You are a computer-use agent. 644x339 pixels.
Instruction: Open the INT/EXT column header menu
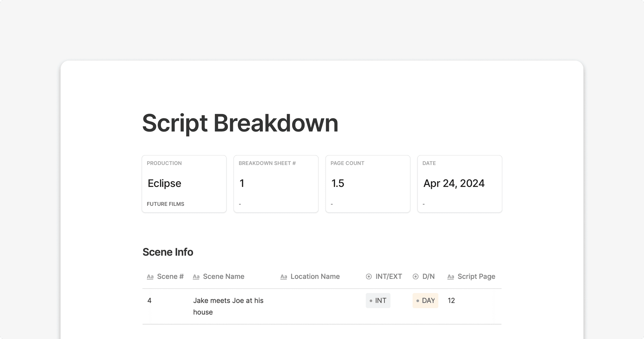[x=389, y=276]
